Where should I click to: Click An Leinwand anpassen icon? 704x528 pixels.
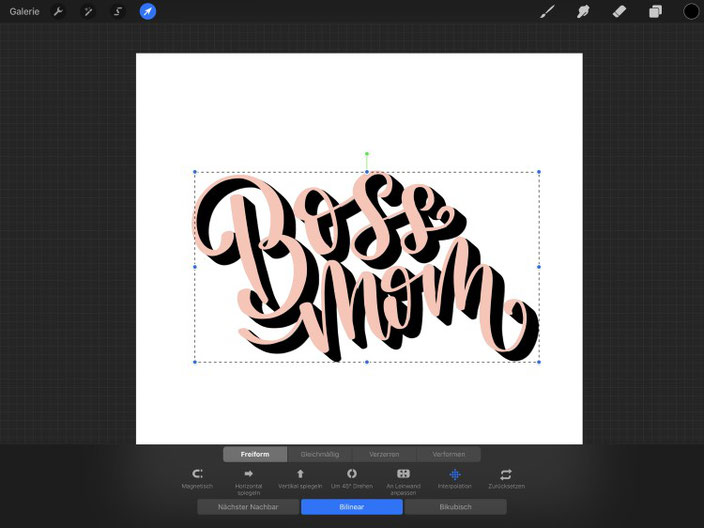tap(403, 474)
